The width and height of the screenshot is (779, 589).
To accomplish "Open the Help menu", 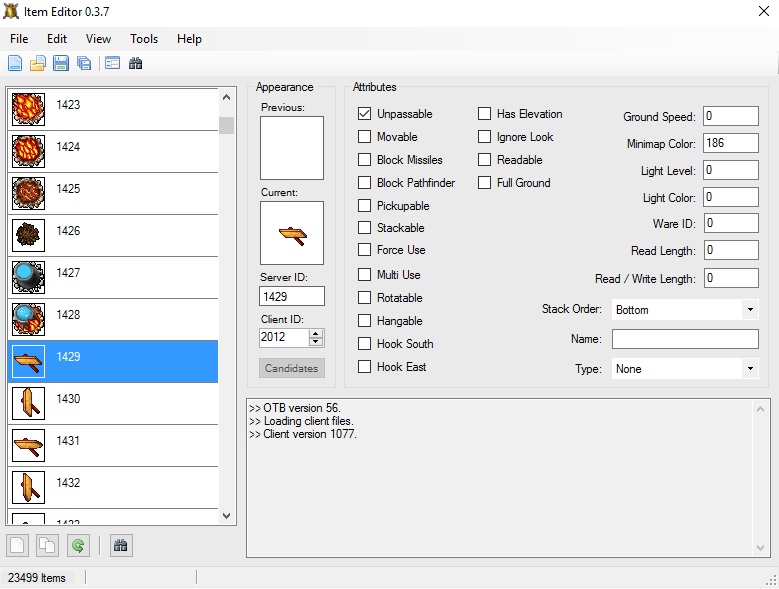I will 189,39.
